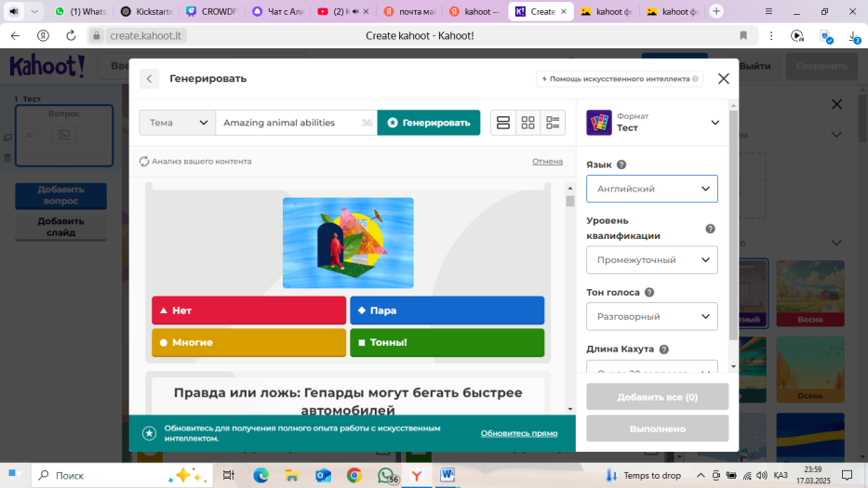Click the browser back arrow

point(15,35)
